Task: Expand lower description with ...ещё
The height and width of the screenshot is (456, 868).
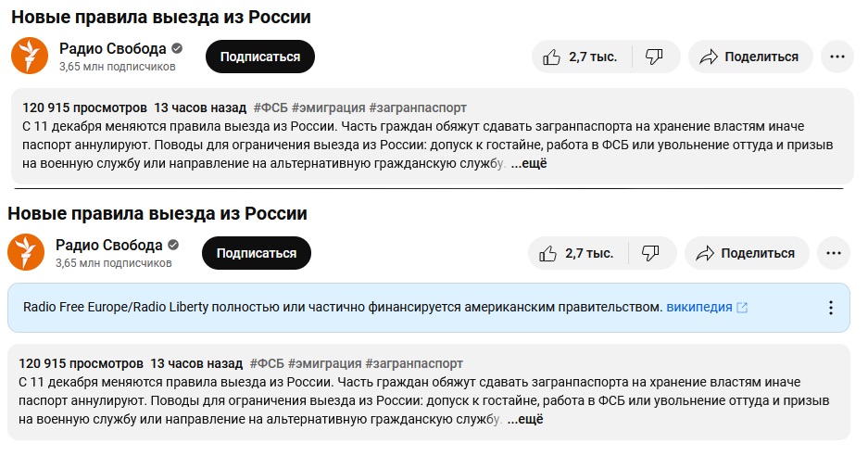Action: pyautogui.click(x=525, y=420)
